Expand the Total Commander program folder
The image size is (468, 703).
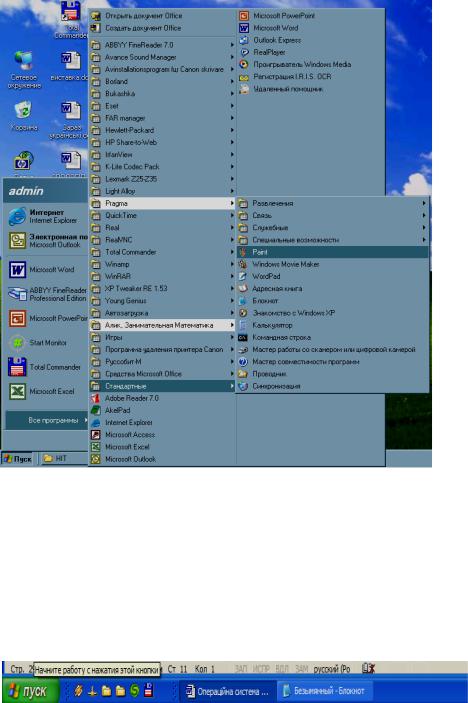click(x=162, y=252)
